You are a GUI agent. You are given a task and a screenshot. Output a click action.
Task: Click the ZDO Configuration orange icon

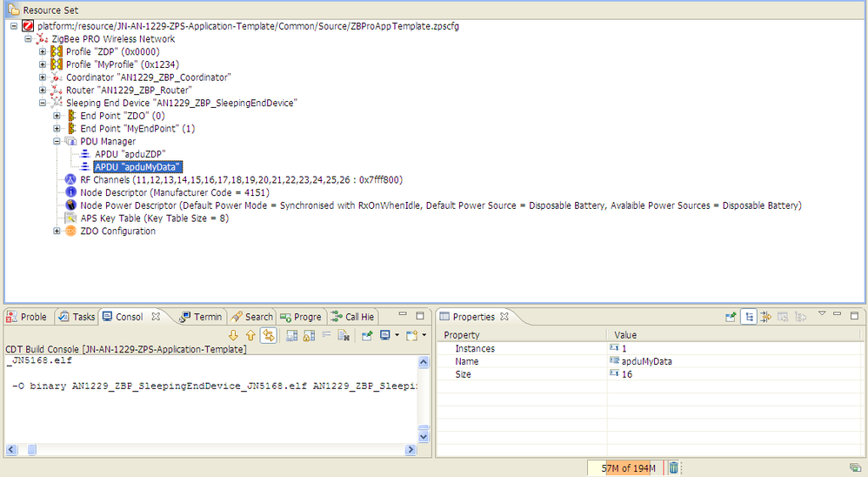[x=70, y=231]
